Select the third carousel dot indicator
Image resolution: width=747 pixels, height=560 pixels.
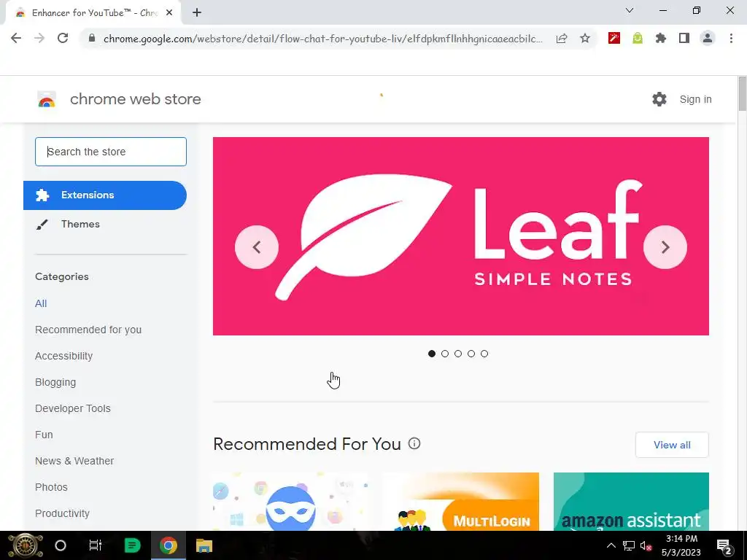click(x=458, y=354)
